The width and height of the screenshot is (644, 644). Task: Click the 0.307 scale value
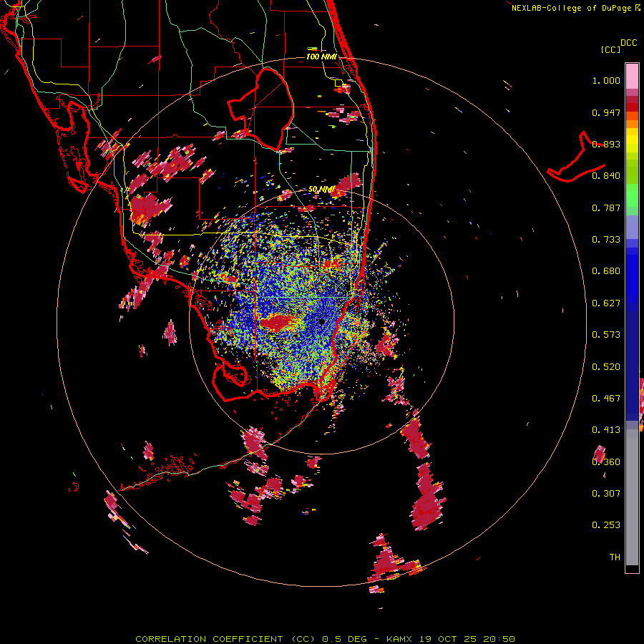(606, 494)
